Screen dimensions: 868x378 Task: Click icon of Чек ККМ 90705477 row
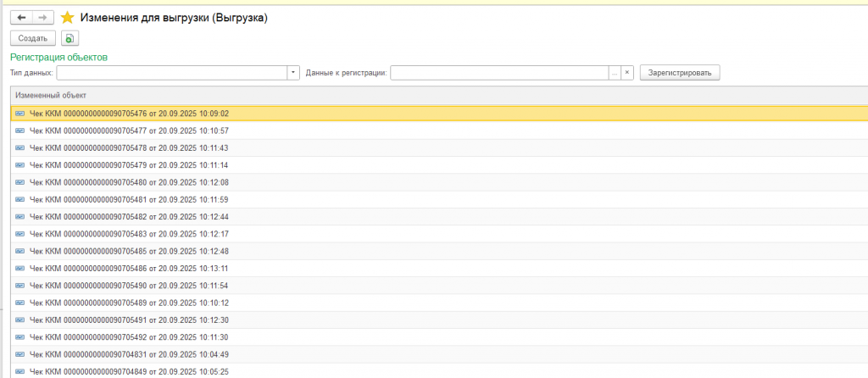pyautogui.click(x=20, y=131)
